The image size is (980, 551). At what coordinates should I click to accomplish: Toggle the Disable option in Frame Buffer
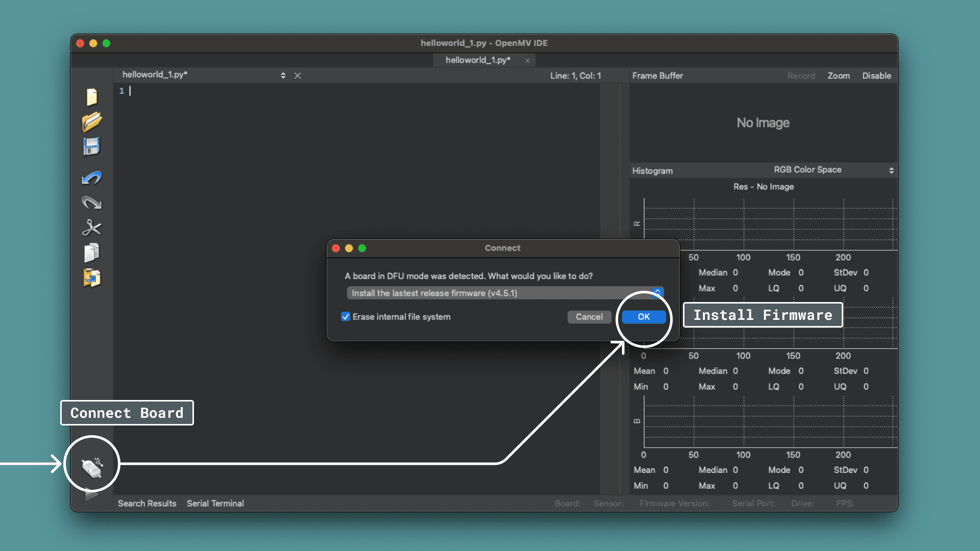876,76
